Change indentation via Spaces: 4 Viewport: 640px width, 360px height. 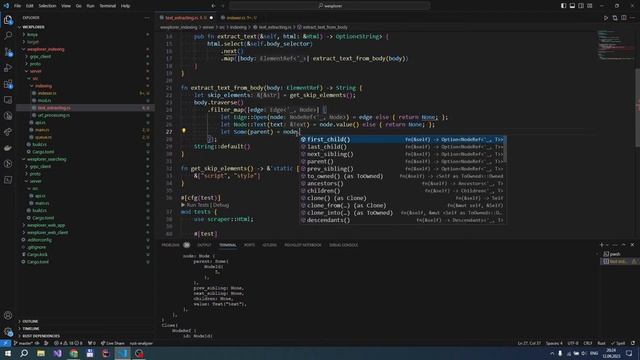point(554,343)
